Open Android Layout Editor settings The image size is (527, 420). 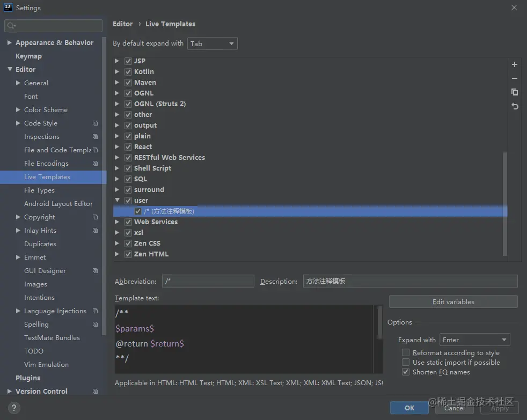(x=58, y=204)
